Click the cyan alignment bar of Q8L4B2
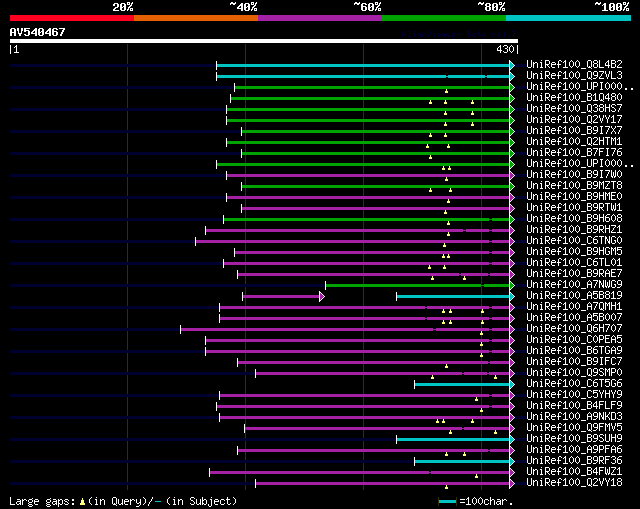The height and width of the screenshot is (509, 640). click(x=363, y=65)
